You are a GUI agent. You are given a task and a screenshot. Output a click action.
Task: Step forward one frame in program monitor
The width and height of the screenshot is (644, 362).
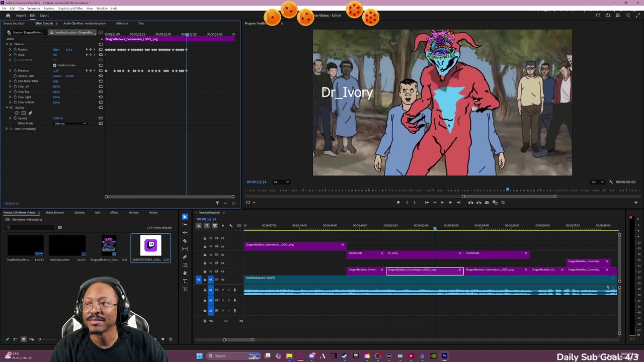point(450,202)
